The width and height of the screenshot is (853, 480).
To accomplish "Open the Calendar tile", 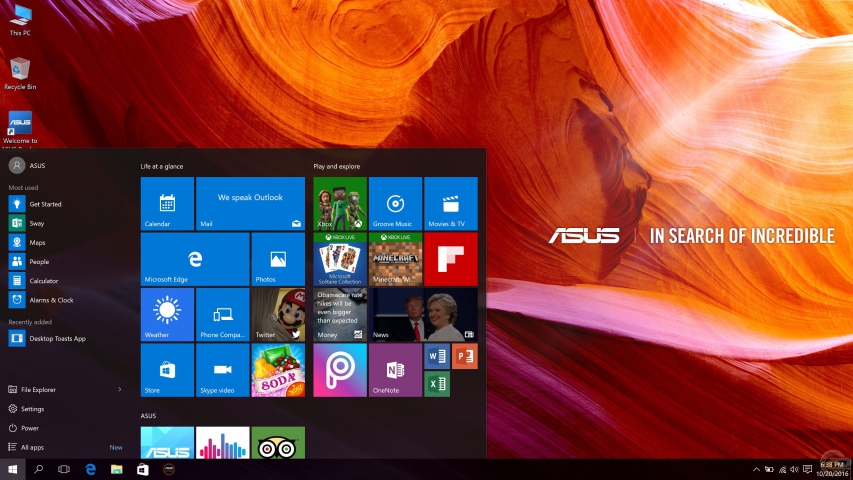I will tap(167, 203).
